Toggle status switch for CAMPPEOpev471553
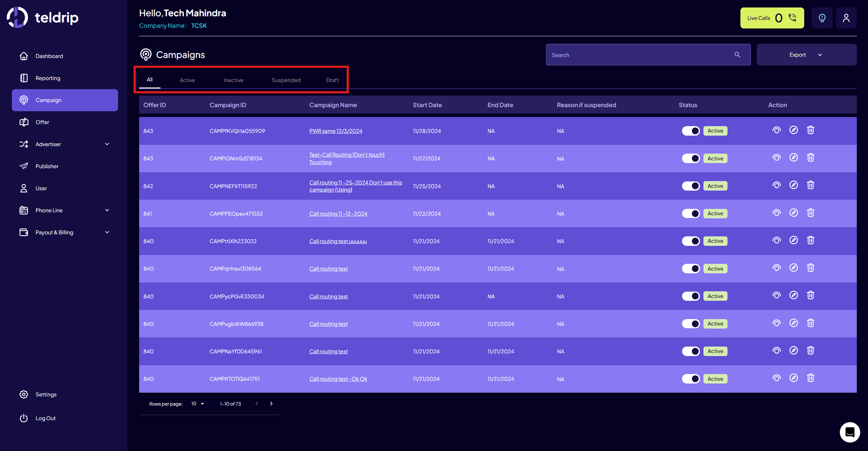Viewport: 868px width, 451px height. click(x=691, y=214)
